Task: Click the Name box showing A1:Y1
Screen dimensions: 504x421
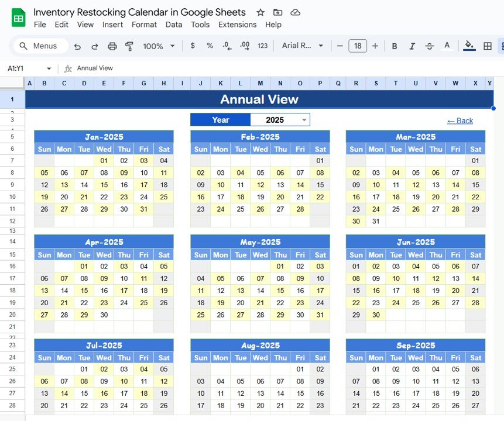Action: click(15, 68)
